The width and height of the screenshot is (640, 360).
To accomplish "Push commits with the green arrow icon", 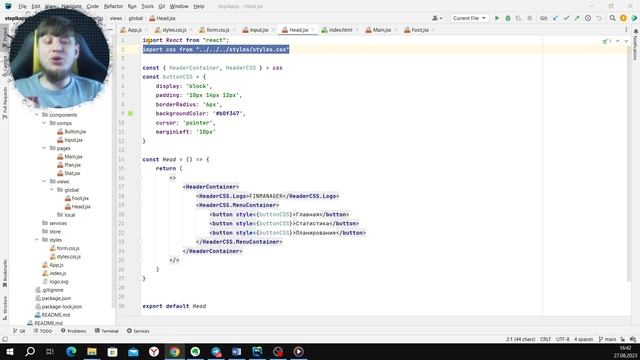I will click(577, 18).
